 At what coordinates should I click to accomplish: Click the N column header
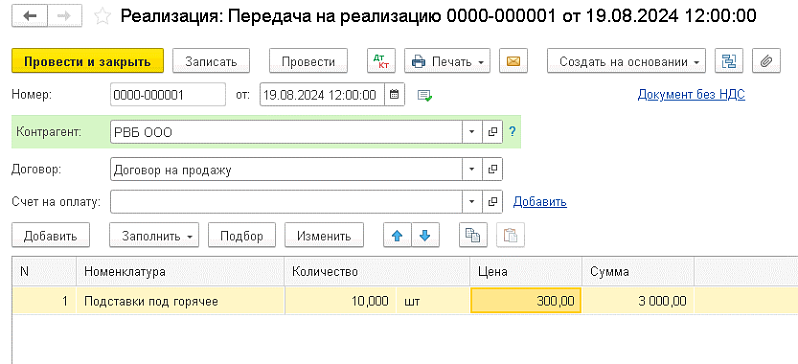44,271
